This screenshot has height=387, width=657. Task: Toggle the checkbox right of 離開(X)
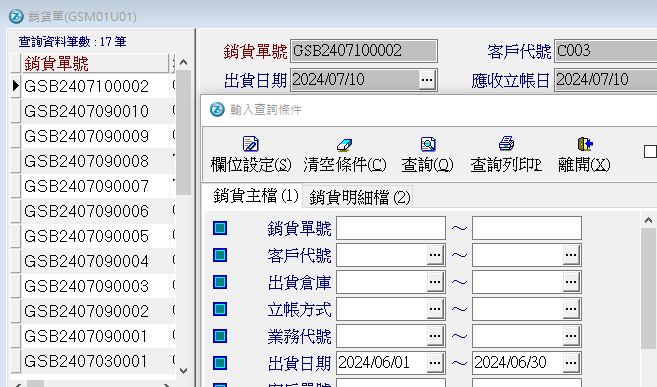[x=650, y=152]
